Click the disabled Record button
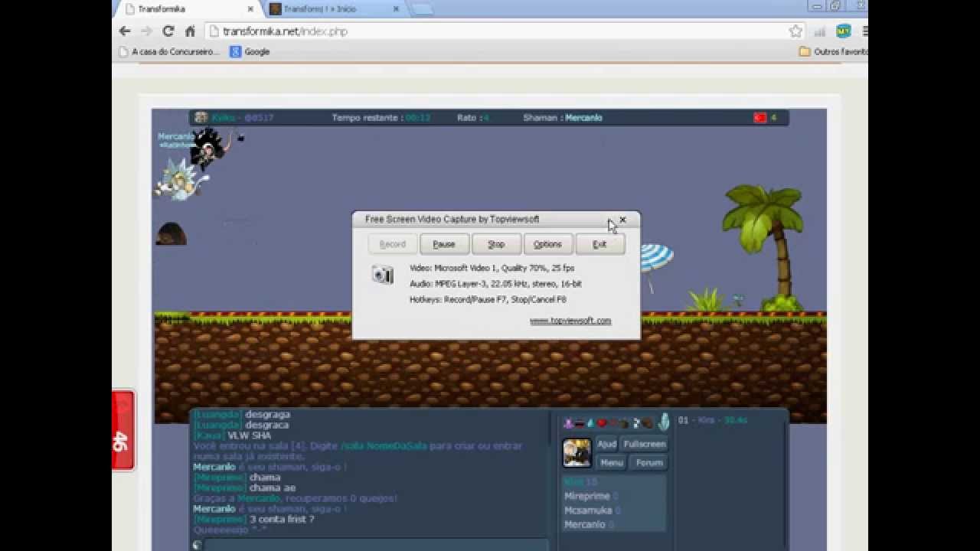Screen dimensions: 980x551 point(392,244)
